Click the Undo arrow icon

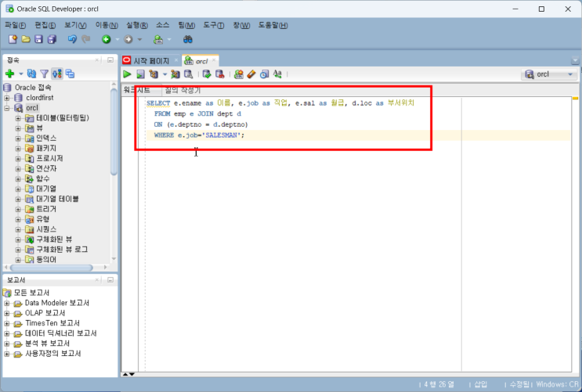[72, 39]
